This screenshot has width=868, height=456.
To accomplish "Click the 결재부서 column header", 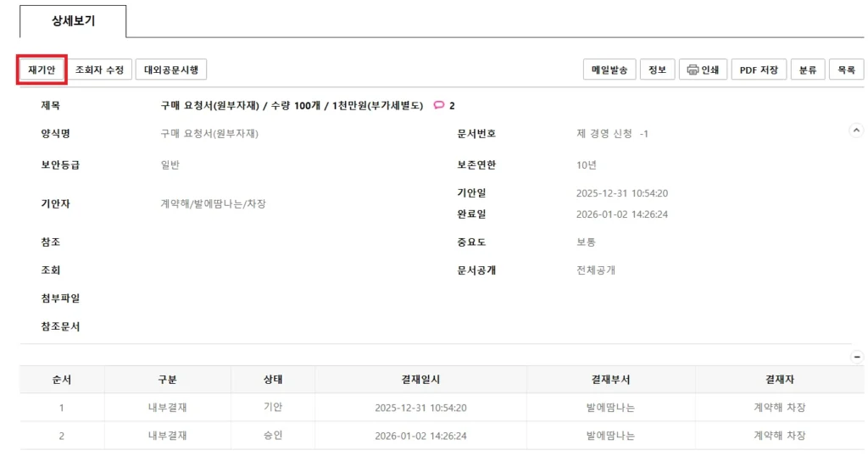I will click(610, 380).
